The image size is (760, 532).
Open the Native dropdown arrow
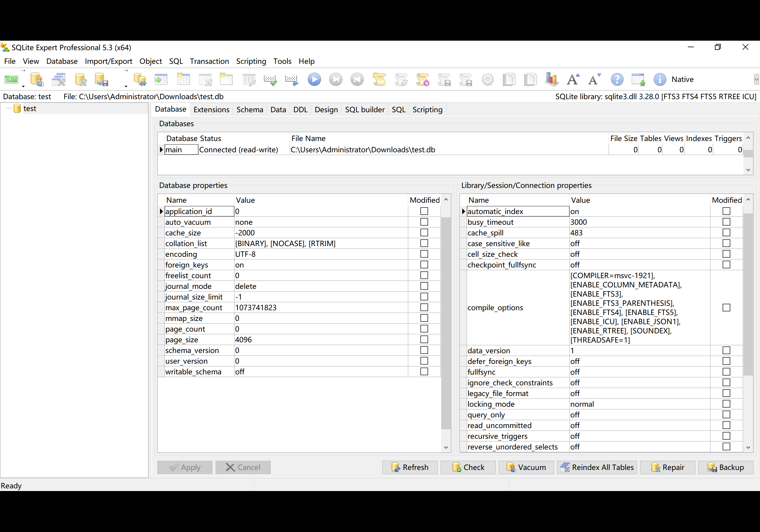click(756, 80)
